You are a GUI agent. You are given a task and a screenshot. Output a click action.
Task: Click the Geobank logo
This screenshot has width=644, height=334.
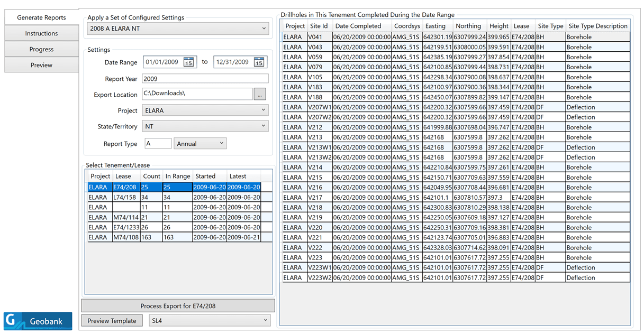[38, 321]
